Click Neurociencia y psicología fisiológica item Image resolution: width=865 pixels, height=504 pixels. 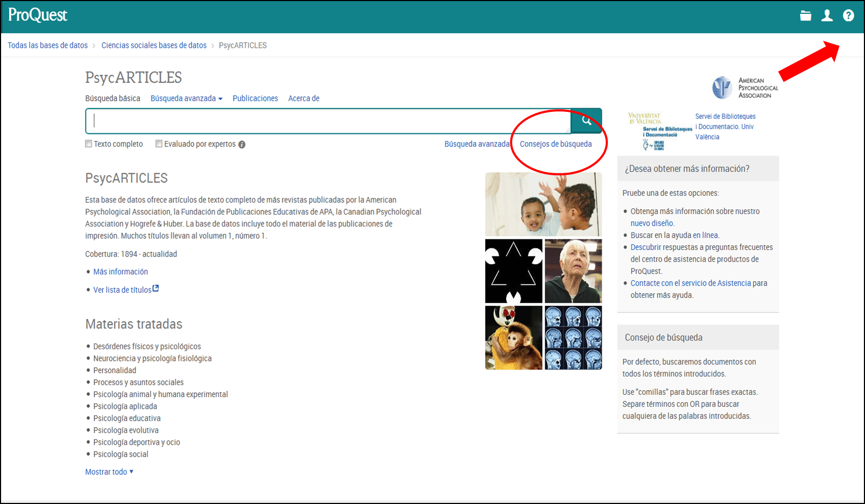pos(152,358)
